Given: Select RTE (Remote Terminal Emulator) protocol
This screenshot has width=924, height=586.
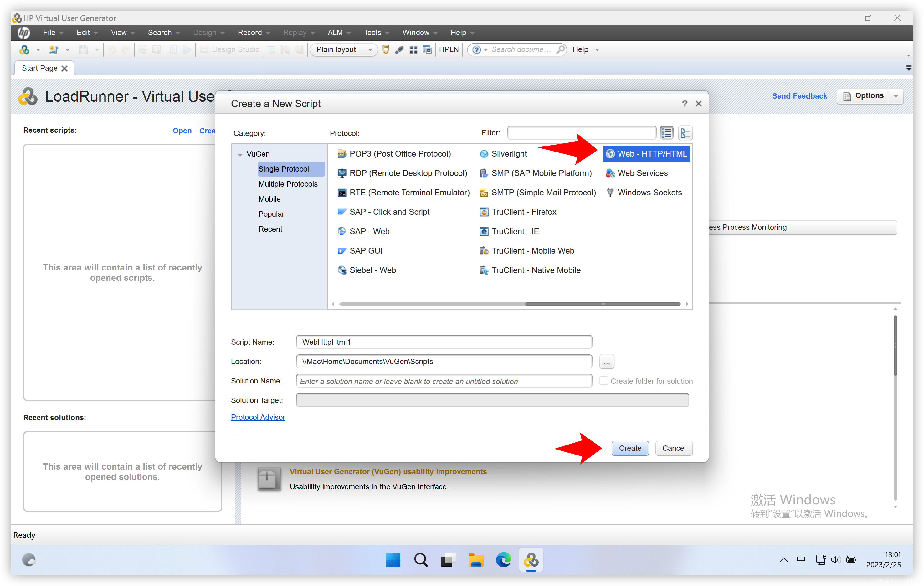Looking at the screenshot, I should pyautogui.click(x=403, y=193).
